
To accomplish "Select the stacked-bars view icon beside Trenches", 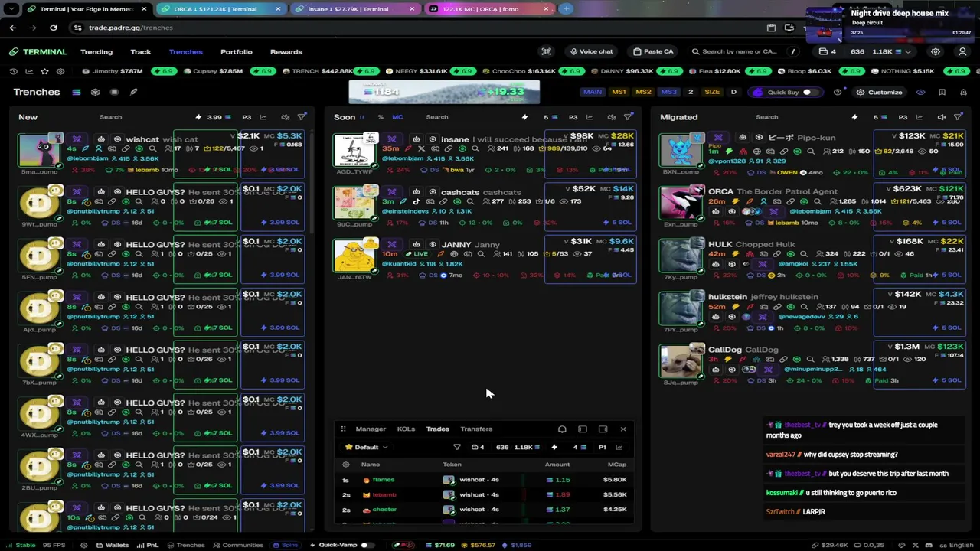I will [x=77, y=92].
